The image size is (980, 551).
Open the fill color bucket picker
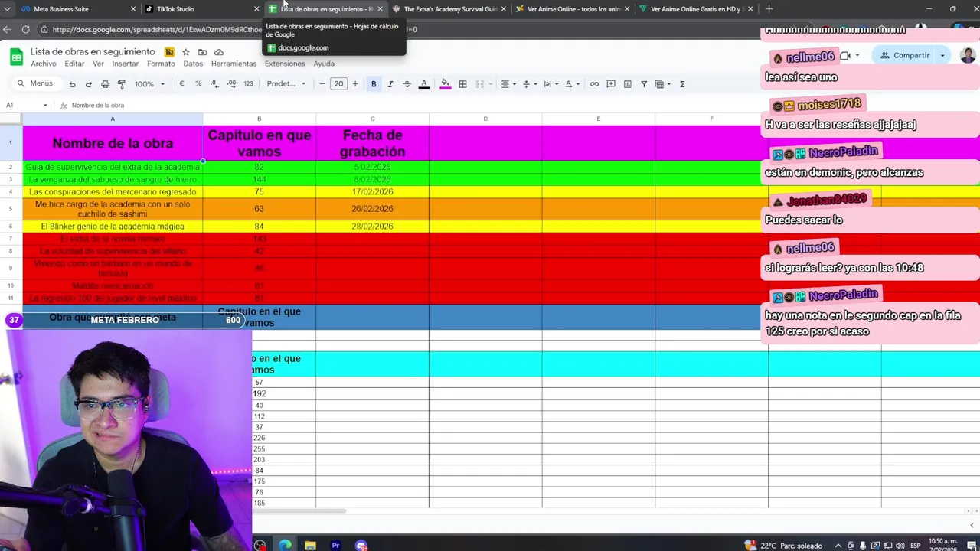[x=445, y=84]
